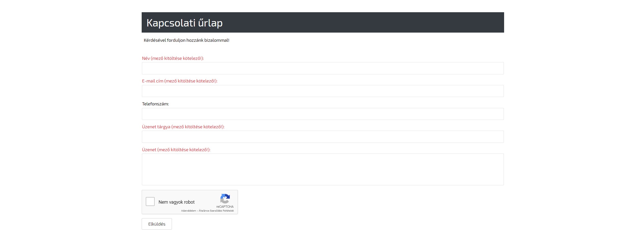The image size is (644, 236).
Task: Click the 'Kérdésével forduljon hozzánk bizalommal!' text
Action: (x=186, y=40)
